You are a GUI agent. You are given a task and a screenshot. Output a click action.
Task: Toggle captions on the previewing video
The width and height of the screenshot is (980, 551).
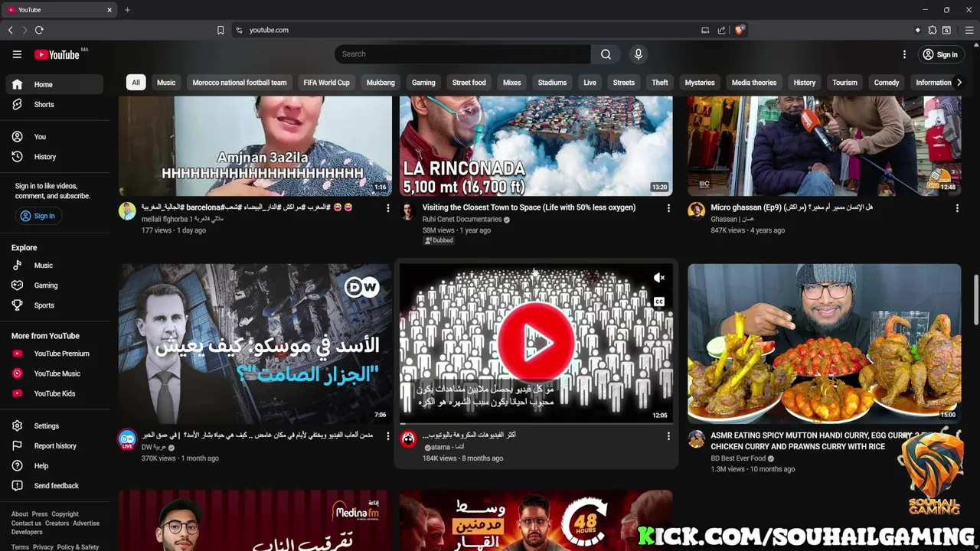tap(659, 302)
